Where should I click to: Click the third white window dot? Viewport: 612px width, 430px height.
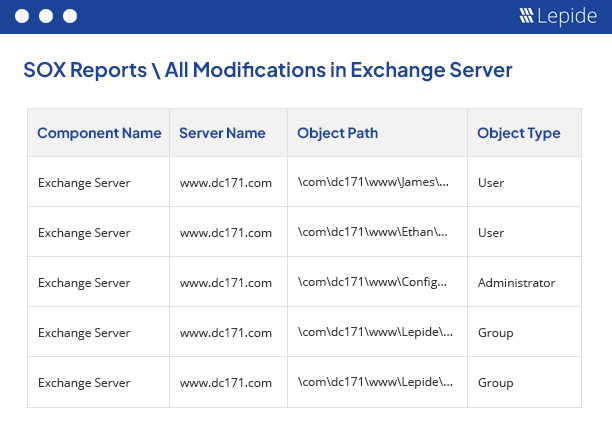pyautogui.click(x=70, y=16)
